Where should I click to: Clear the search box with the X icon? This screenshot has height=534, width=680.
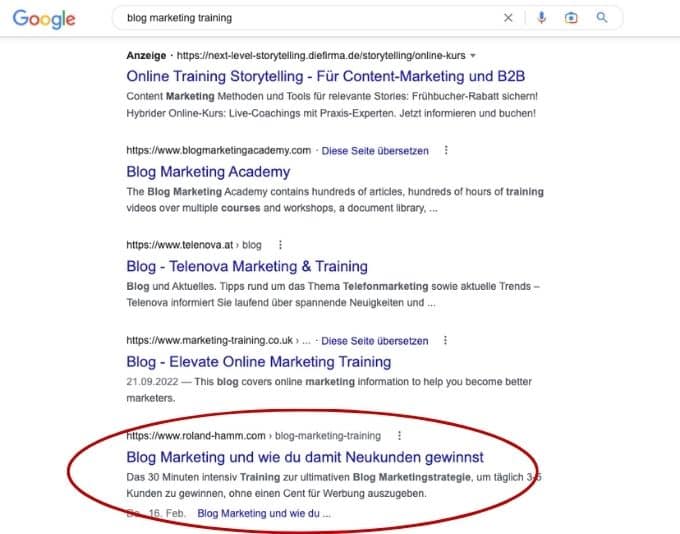[x=508, y=18]
